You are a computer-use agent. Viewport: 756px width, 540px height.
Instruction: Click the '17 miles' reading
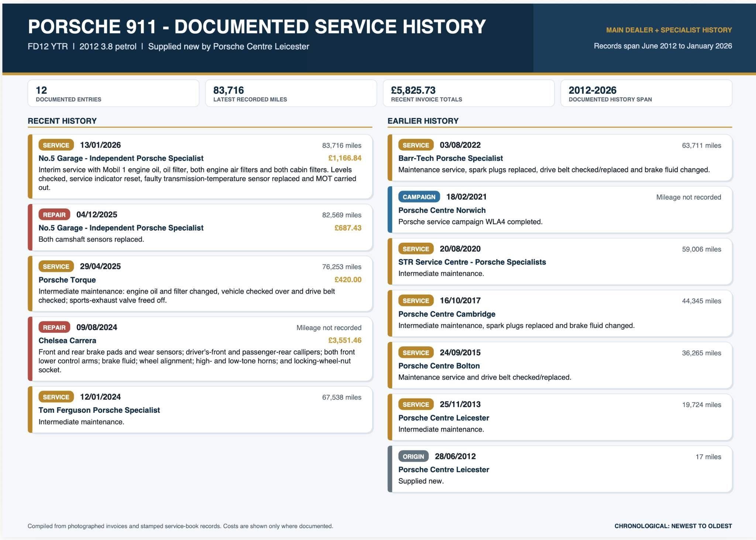708,457
